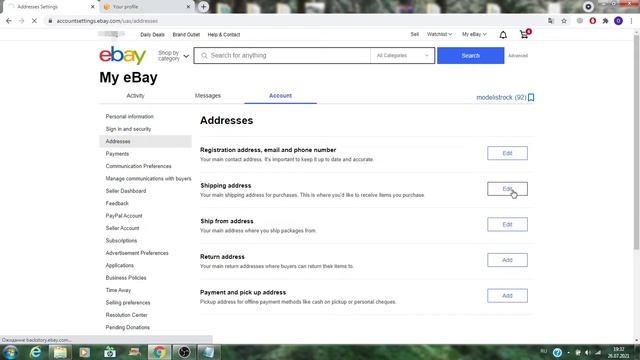Open Help & Contact link
The height and width of the screenshot is (360, 640).
click(224, 35)
